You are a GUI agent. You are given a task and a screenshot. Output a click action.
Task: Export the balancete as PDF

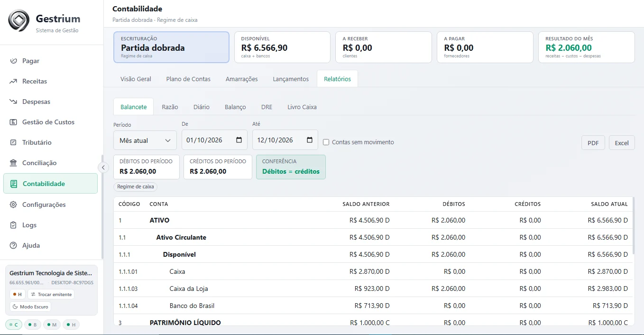pos(593,143)
